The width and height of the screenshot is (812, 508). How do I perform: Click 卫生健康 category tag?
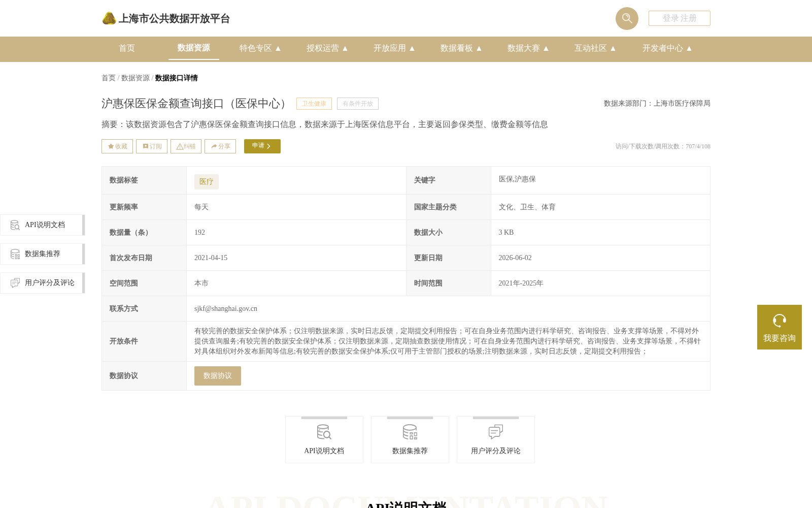(x=314, y=104)
